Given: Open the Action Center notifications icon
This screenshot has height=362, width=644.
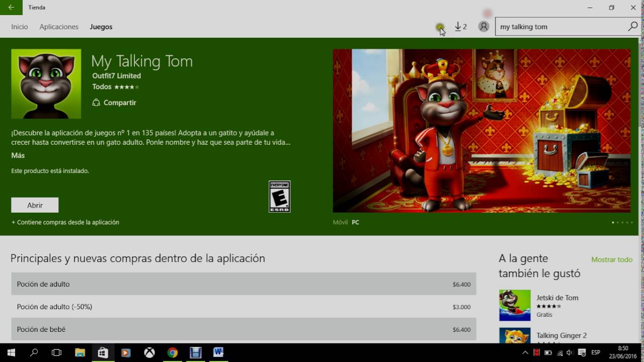Looking at the screenshot, I should point(582,352).
